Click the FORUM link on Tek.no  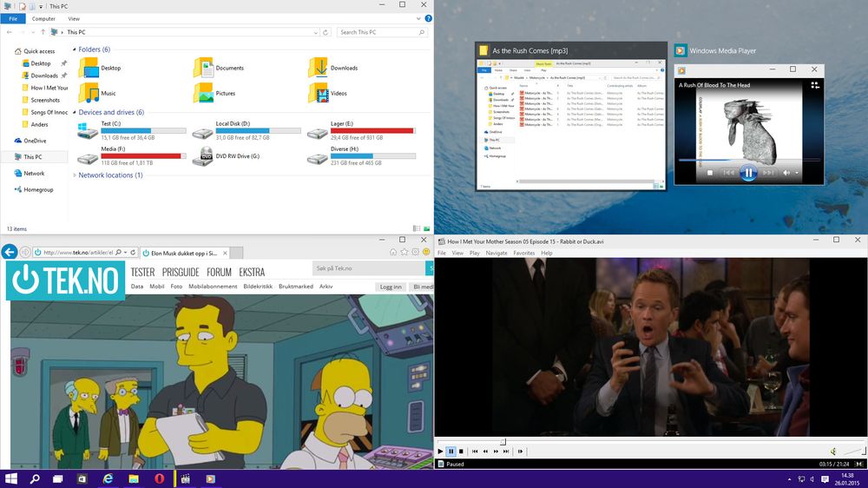(x=219, y=272)
